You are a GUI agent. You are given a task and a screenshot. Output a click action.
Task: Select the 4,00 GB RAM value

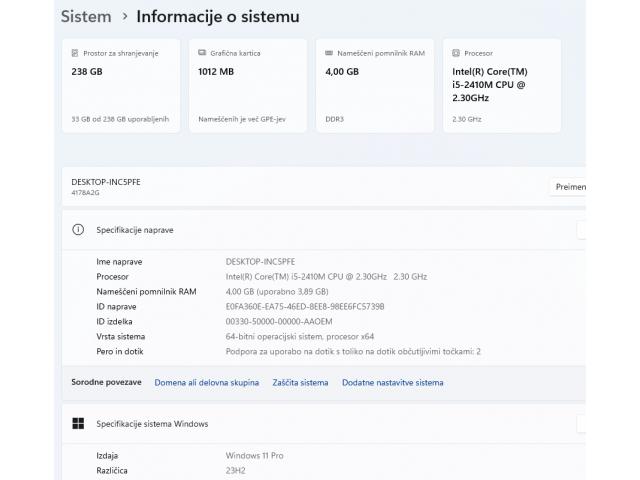pyautogui.click(x=342, y=71)
